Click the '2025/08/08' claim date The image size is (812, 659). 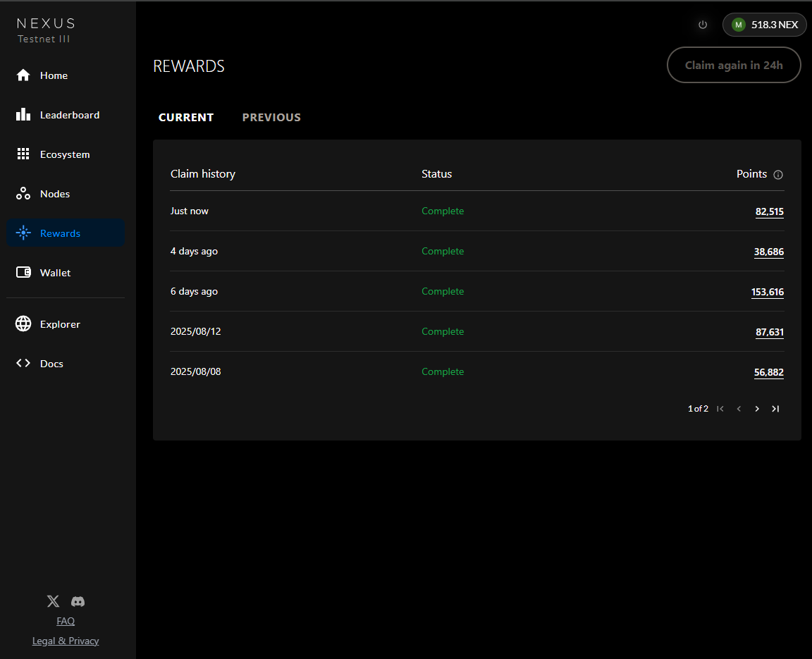196,371
